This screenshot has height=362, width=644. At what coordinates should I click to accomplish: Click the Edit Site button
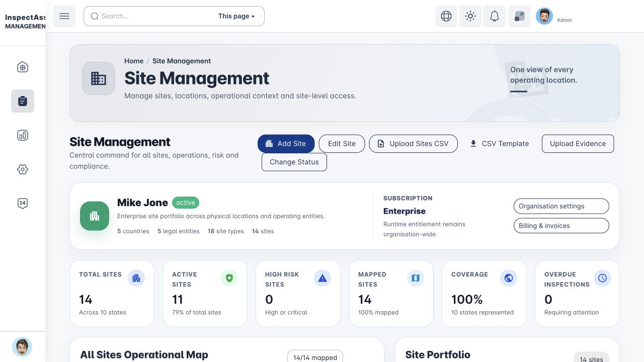pyautogui.click(x=342, y=143)
